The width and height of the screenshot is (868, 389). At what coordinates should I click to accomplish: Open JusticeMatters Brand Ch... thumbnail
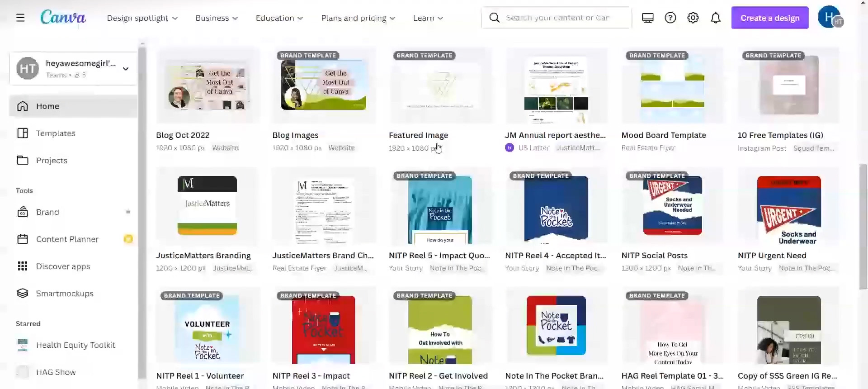[x=324, y=205]
